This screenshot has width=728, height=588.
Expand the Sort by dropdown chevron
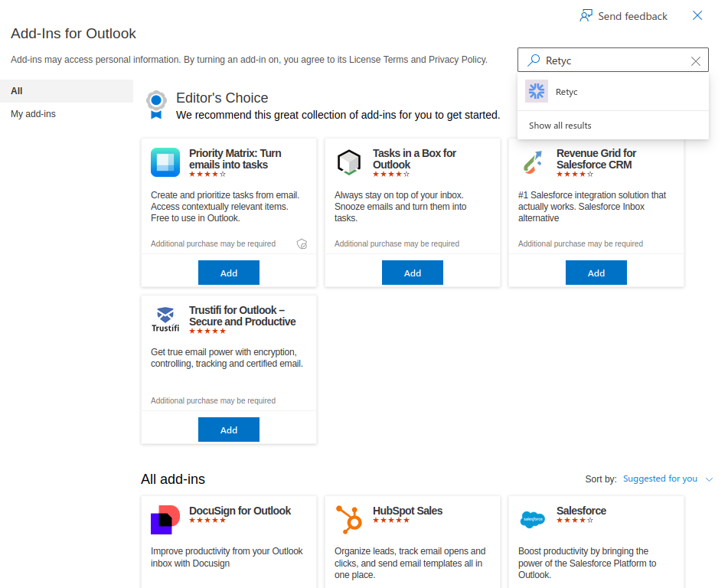(709, 479)
